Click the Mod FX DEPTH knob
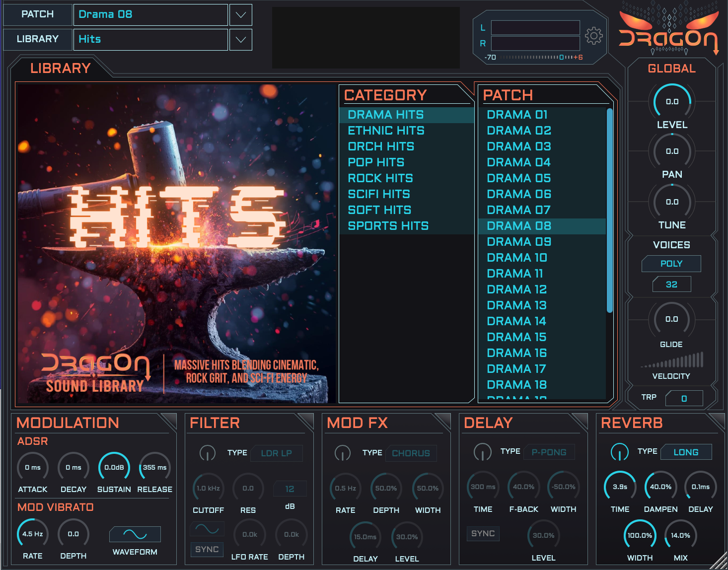Screen dimensions: 728x570 [x=386, y=489]
